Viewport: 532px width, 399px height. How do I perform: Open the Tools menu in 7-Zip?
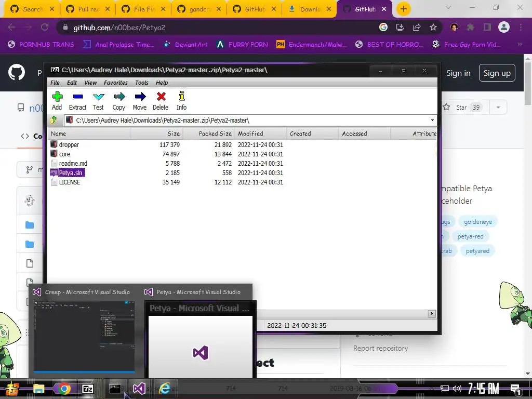[142, 83]
